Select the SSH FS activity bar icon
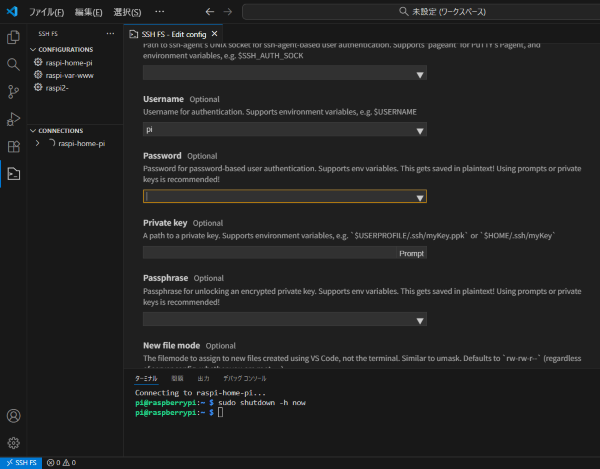Viewport: 600px width, 469px height. tap(14, 174)
